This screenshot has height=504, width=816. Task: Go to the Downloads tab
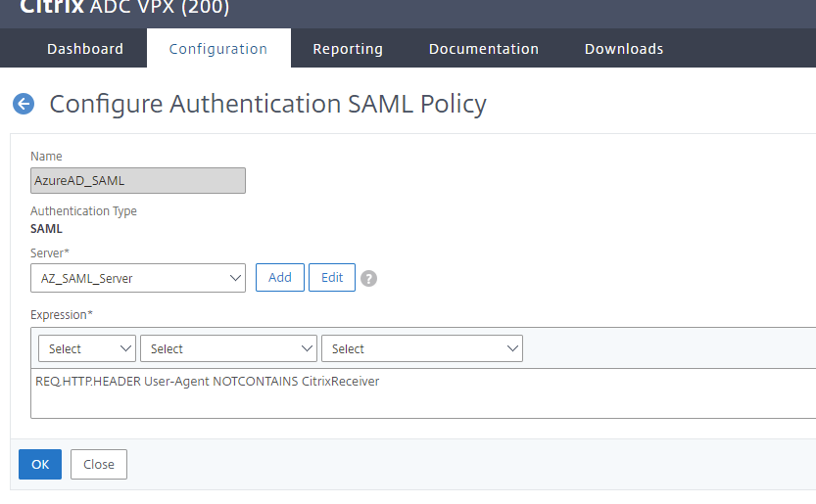coord(624,48)
